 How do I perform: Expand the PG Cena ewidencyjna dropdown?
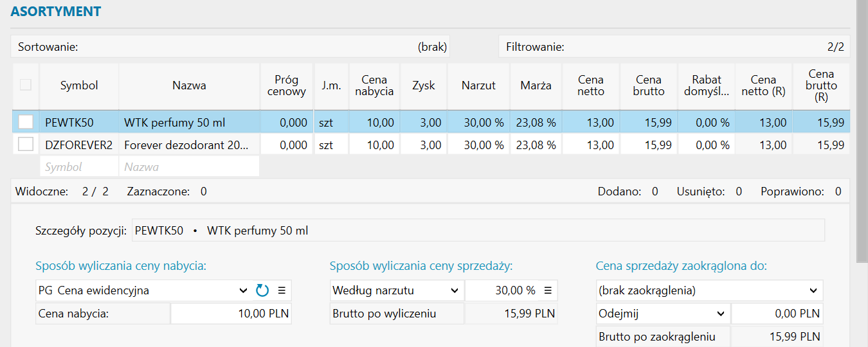click(x=243, y=290)
